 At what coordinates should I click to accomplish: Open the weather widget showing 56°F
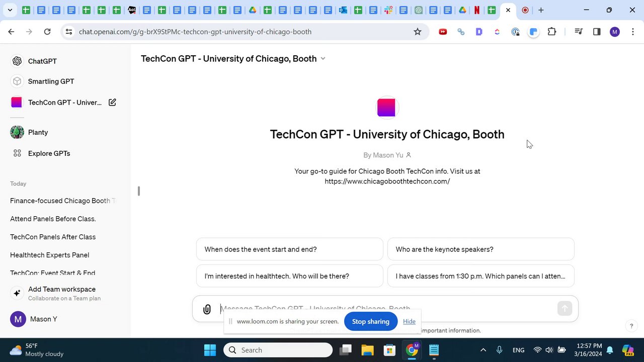coord(37,350)
